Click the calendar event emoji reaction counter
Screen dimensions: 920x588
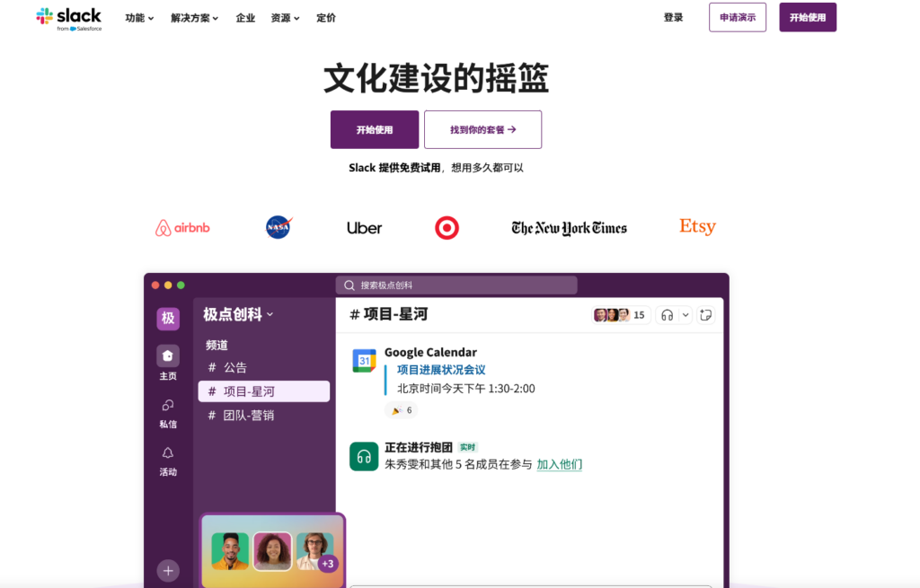pos(401,409)
